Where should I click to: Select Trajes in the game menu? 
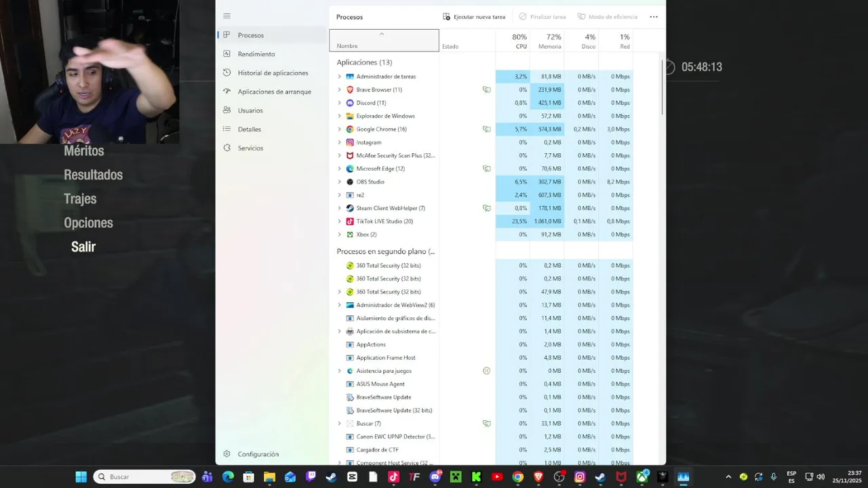pos(80,199)
